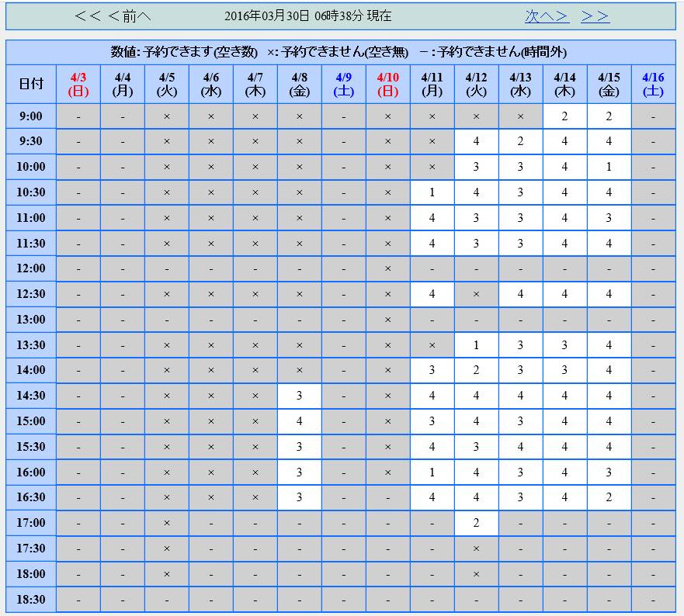
Task: Select 17:00 slot on 4/12 showing 2
Action: pyautogui.click(x=476, y=523)
